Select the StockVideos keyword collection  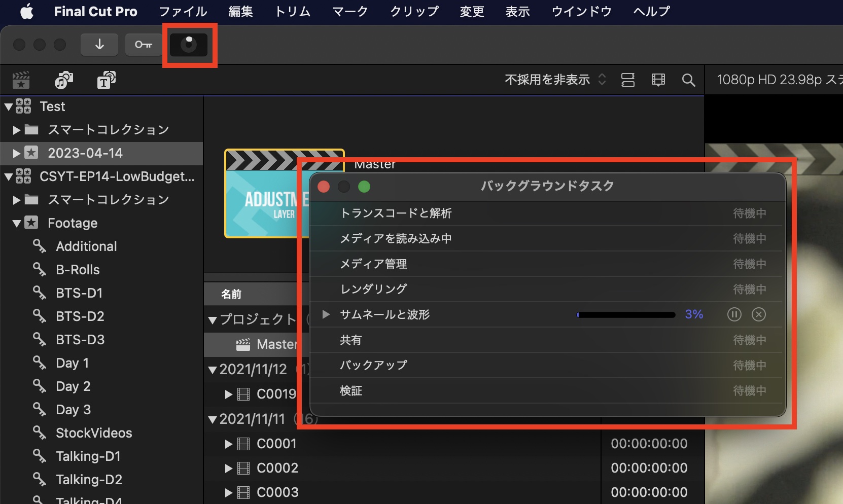coord(94,433)
